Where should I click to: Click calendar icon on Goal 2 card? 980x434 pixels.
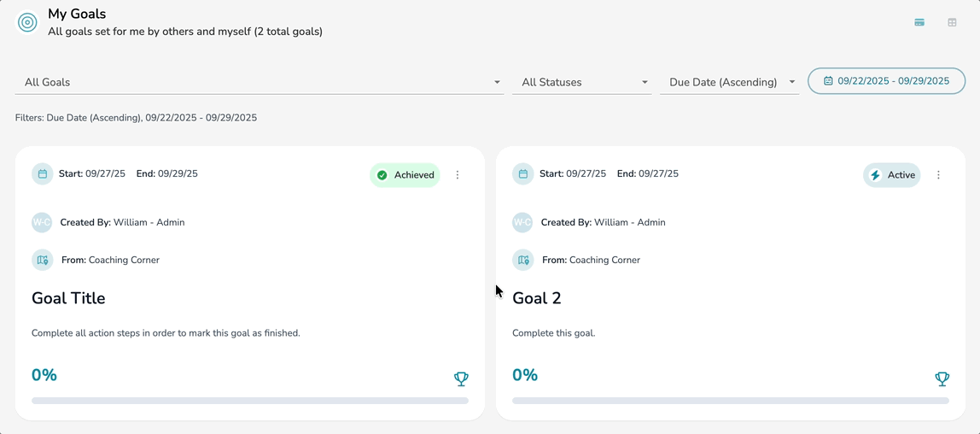523,174
